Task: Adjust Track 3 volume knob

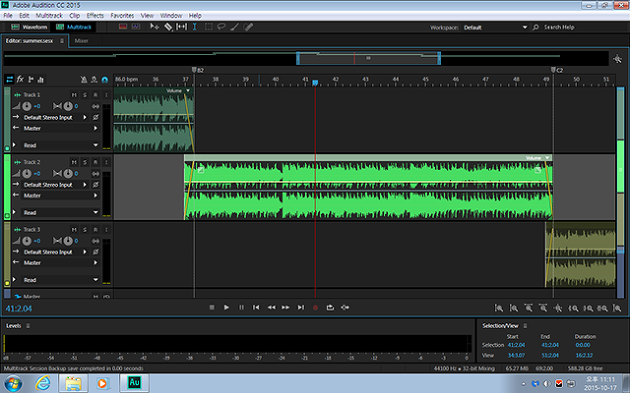Action: (27, 241)
